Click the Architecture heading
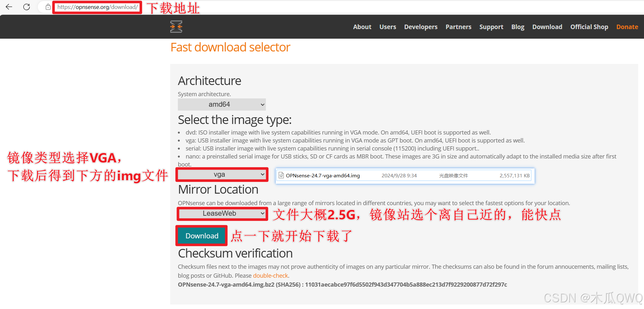644x309 pixels. tap(210, 81)
